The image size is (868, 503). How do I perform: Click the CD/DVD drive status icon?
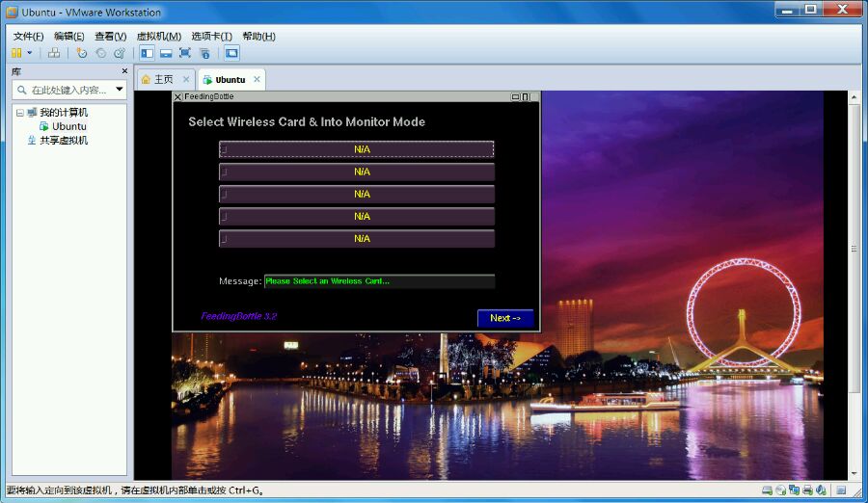pos(780,490)
